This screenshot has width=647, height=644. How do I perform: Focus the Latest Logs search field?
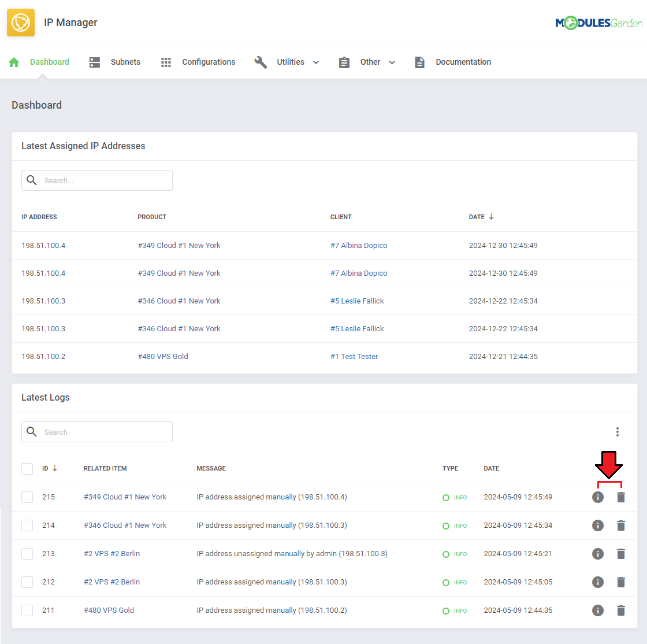coord(97,432)
